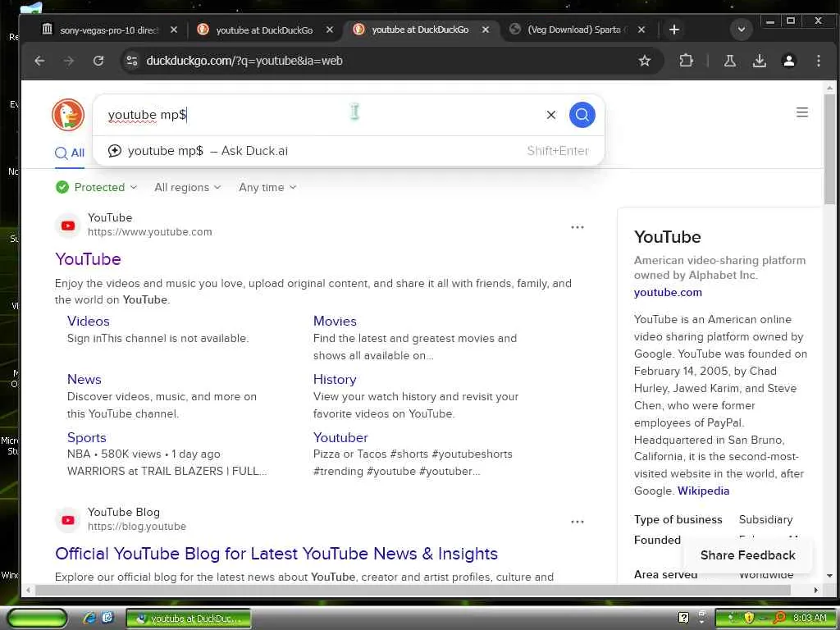Image resolution: width=840 pixels, height=630 pixels.
Task: Click the Share Feedback button
Action: (x=747, y=555)
